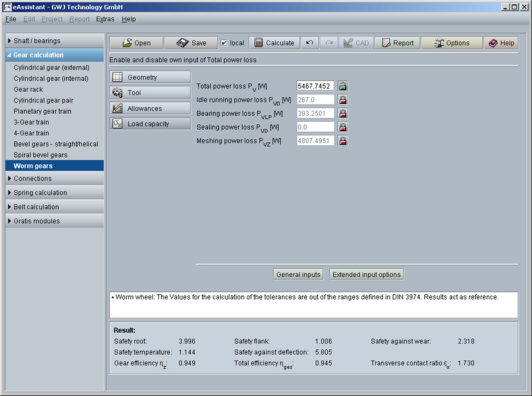Open the File menu
This screenshot has height=396, width=532.
[x=11, y=19]
